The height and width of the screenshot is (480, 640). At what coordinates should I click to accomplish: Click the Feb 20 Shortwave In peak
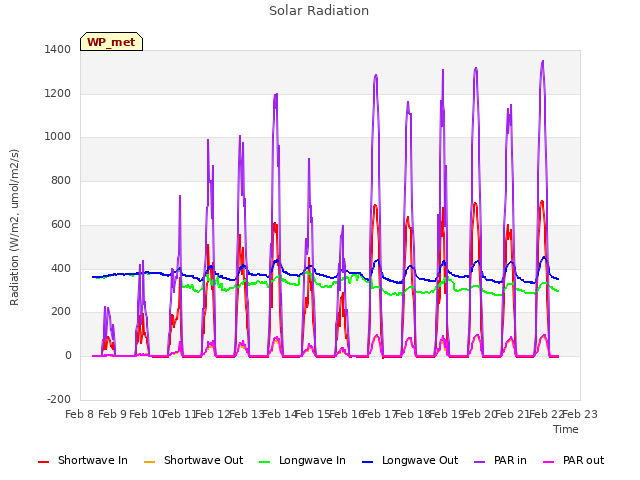click(475, 203)
